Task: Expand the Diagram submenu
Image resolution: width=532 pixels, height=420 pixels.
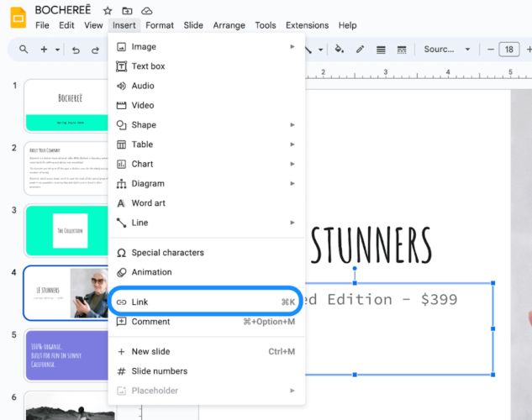Action: (206, 183)
